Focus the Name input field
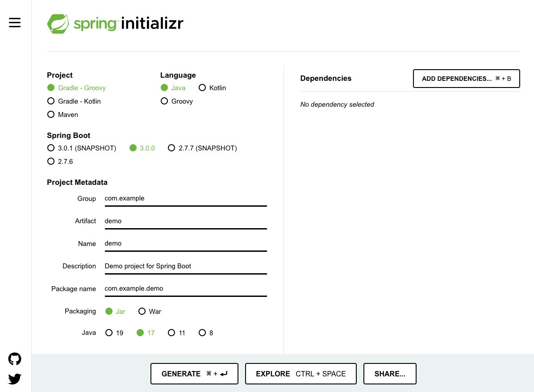 point(186,243)
